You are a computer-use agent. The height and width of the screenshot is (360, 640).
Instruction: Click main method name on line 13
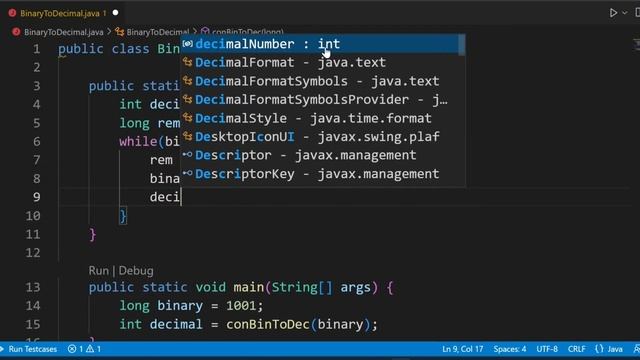249,287
